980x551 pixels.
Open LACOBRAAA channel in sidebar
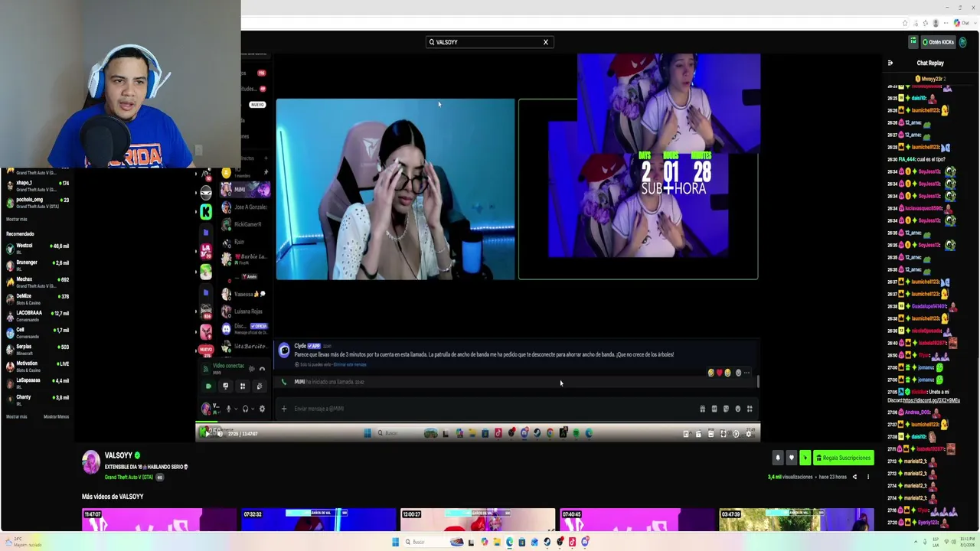coord(38,315)
